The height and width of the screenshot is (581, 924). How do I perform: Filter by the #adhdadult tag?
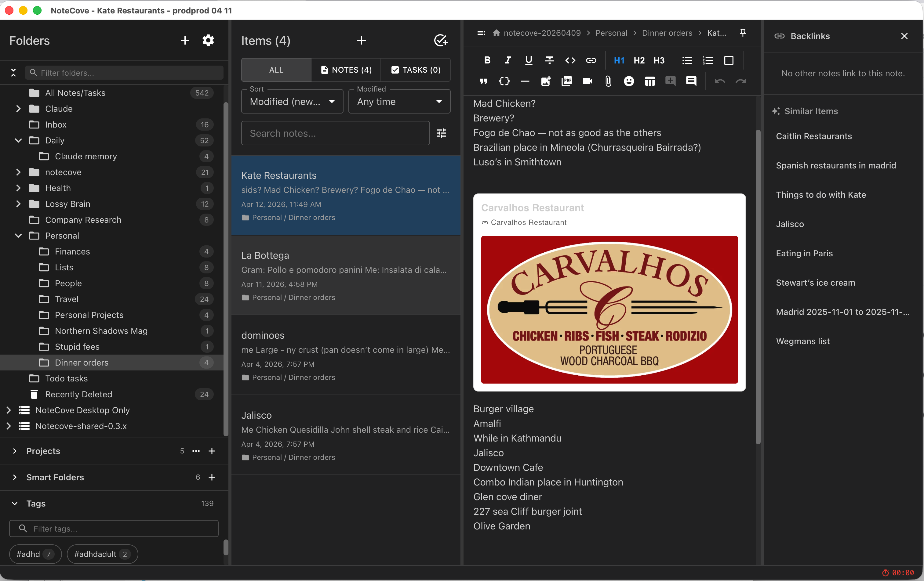(102, 554)
